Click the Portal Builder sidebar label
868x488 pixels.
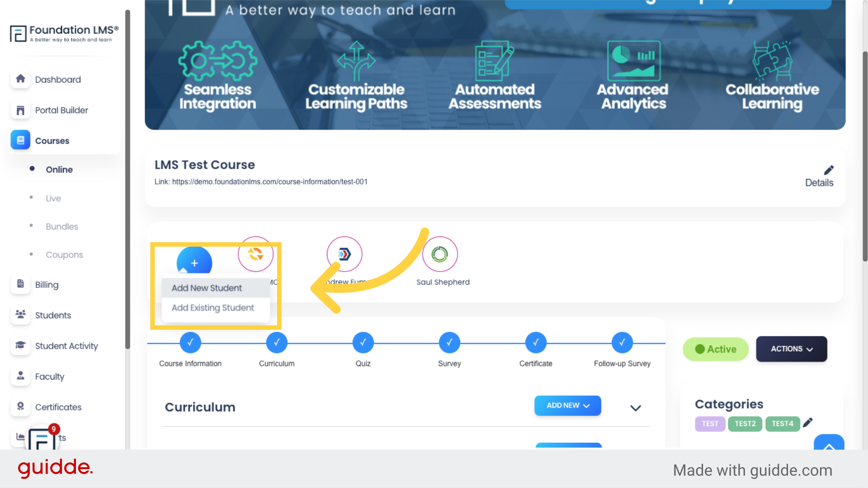click(61, 110)
